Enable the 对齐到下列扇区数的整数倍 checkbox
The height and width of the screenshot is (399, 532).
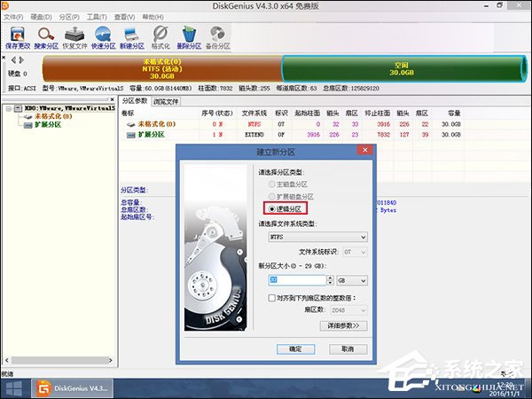point(272,298)
